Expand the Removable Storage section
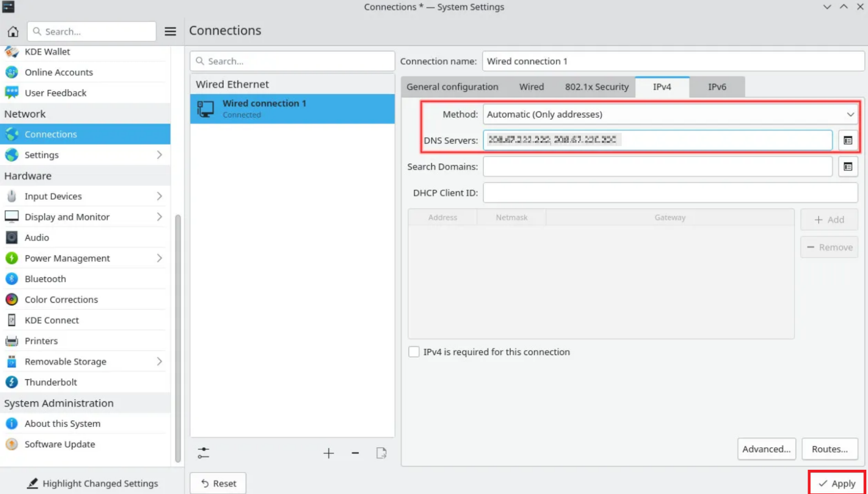The height and width of the screenshot is (494, 868). [x=66, y=361]
